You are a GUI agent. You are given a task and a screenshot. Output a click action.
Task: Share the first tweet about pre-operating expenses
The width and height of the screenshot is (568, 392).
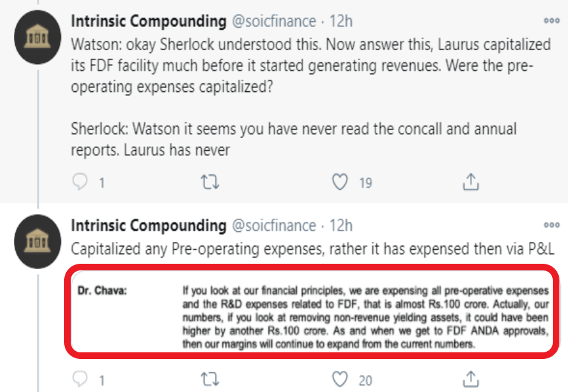tap(470, 181)
